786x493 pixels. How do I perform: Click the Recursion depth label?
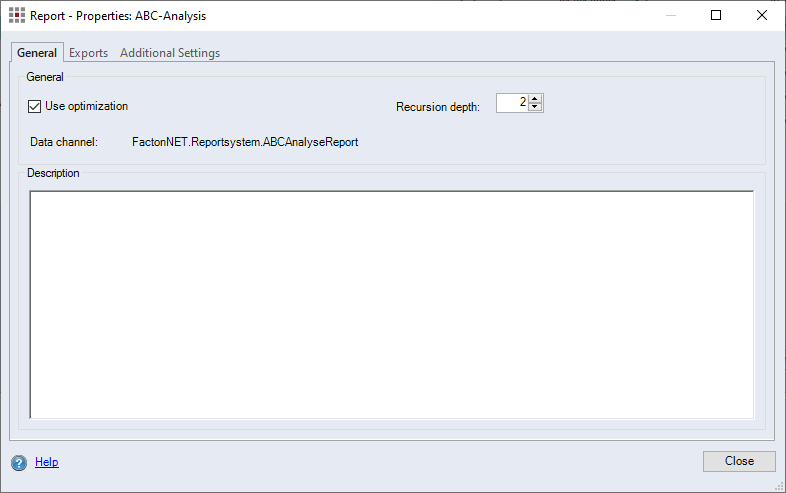[437, 107]
